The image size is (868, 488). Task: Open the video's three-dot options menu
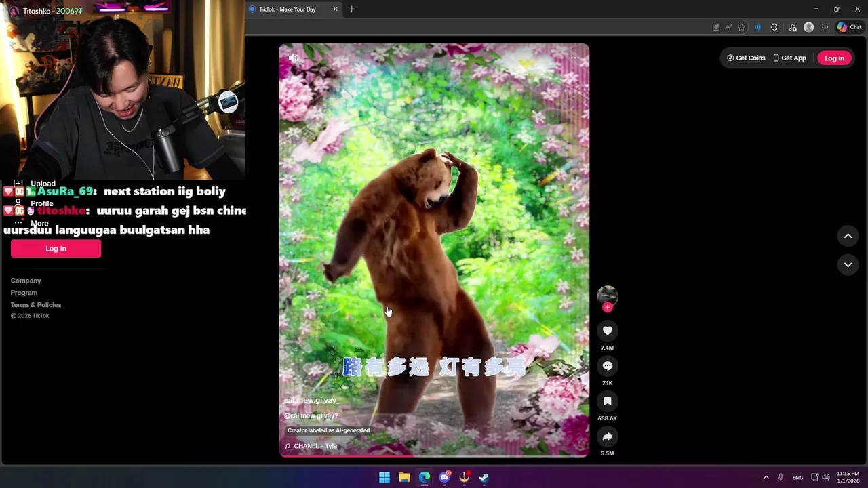[575, 58]
